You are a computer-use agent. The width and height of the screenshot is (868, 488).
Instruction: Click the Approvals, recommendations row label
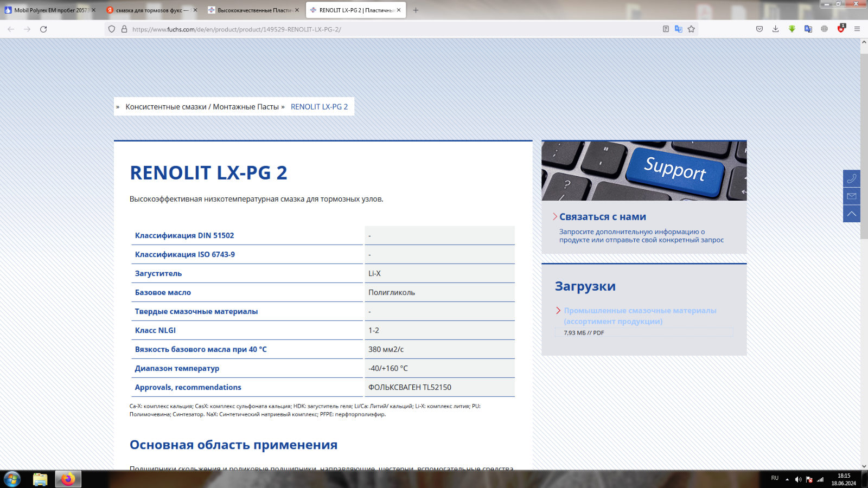(x=188, y=387)
